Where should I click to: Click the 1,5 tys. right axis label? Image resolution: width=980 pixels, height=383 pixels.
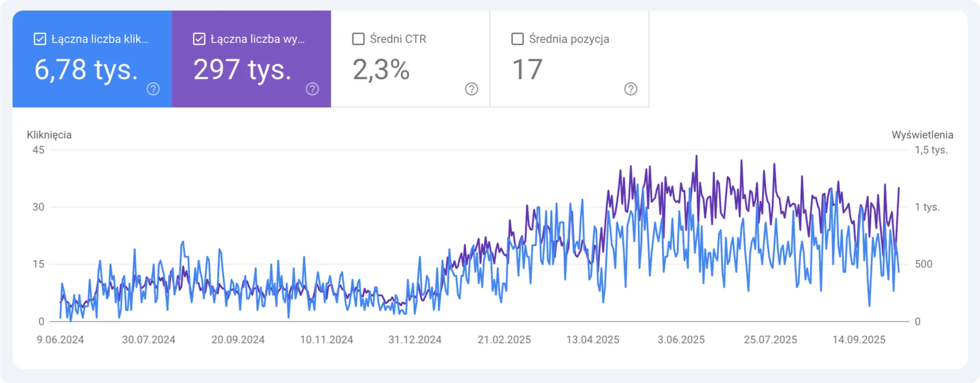[931, 150]
